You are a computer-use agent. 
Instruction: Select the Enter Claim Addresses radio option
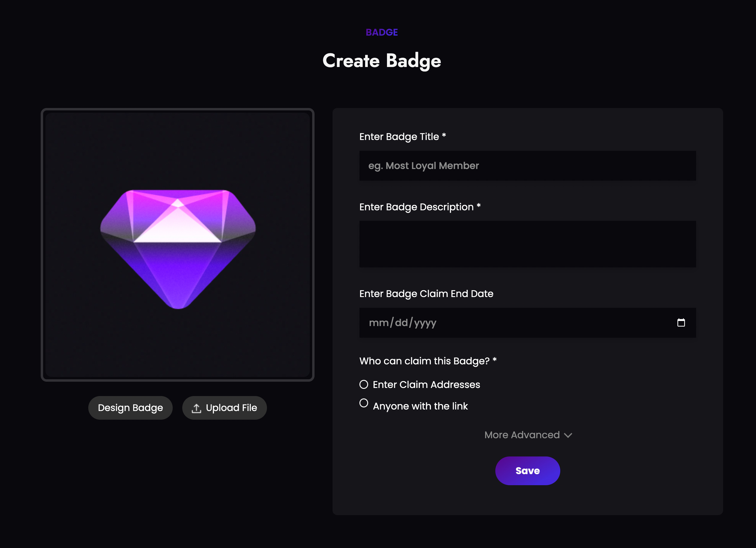pyautogui.click(x=364, y=384)
